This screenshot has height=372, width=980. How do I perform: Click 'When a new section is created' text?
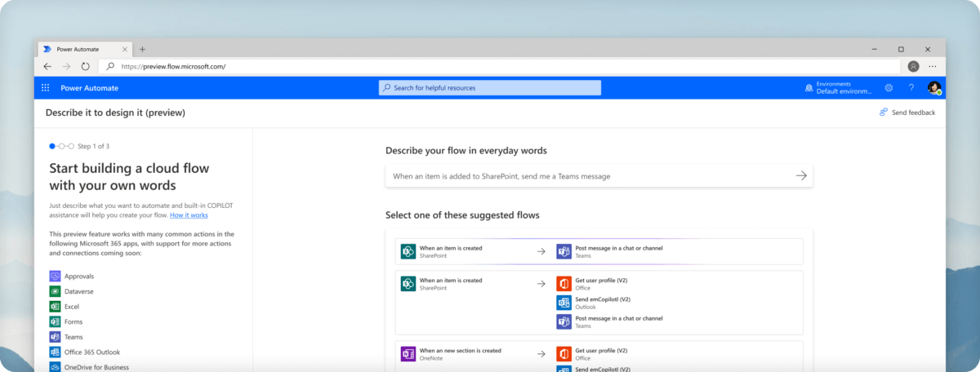(461, 351)
